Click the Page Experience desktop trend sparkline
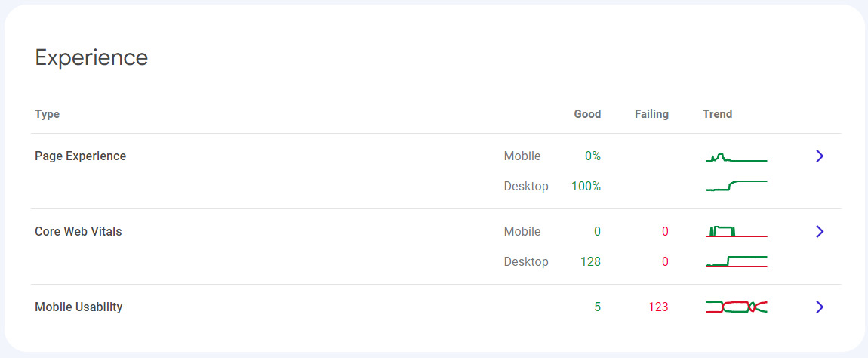Image resolution: width=868 pixels, height=358 pixels. point(736,186)
